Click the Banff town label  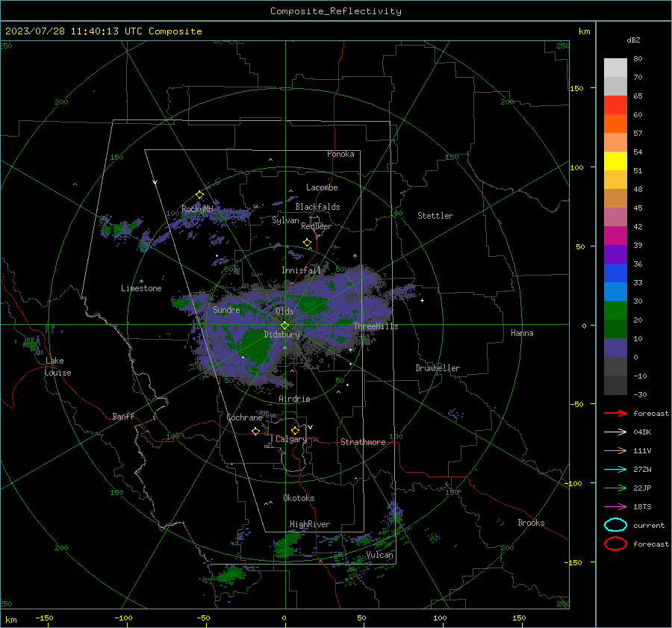point(123,417)
